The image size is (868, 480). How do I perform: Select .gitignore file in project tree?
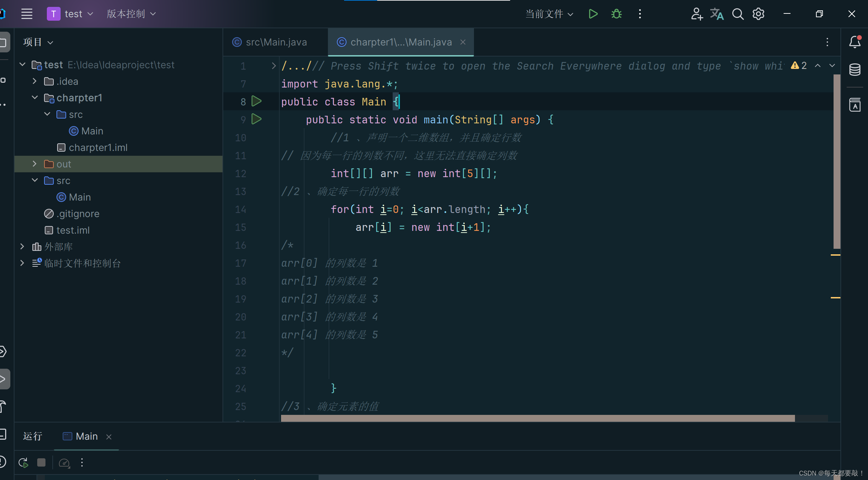(78, 214)
